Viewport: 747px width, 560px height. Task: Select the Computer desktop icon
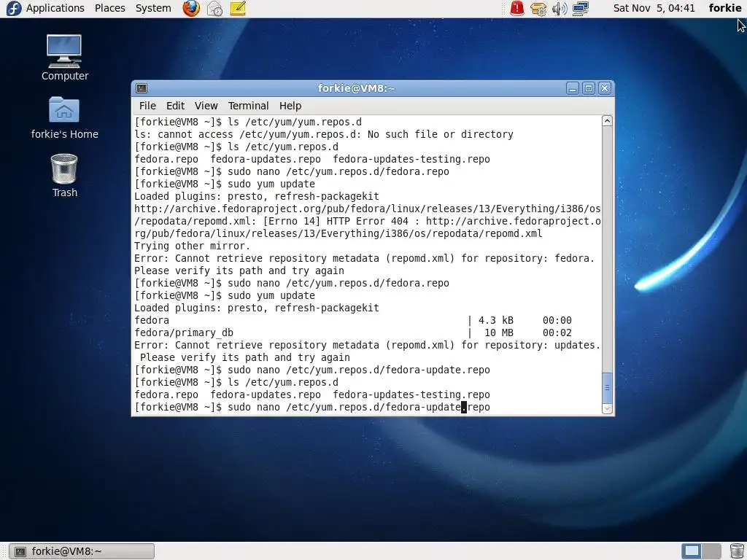click(64, 57)
